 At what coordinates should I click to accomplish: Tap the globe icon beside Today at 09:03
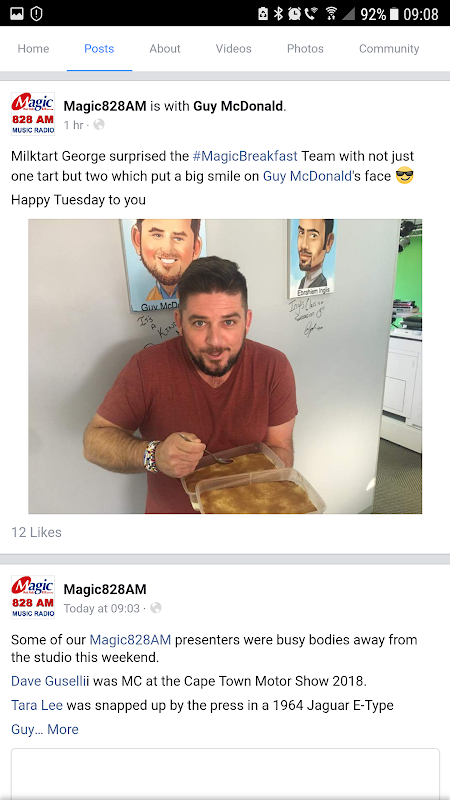(x=156, y=608)
